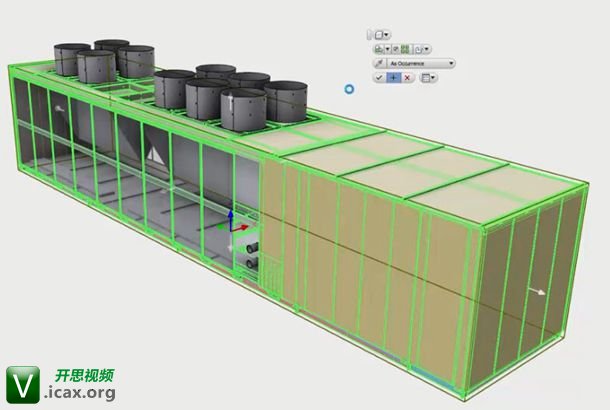This screenshot has width=610, height=410.
Task: Click the green grid icon in the mini-toolbar
Action: [405, 49]
